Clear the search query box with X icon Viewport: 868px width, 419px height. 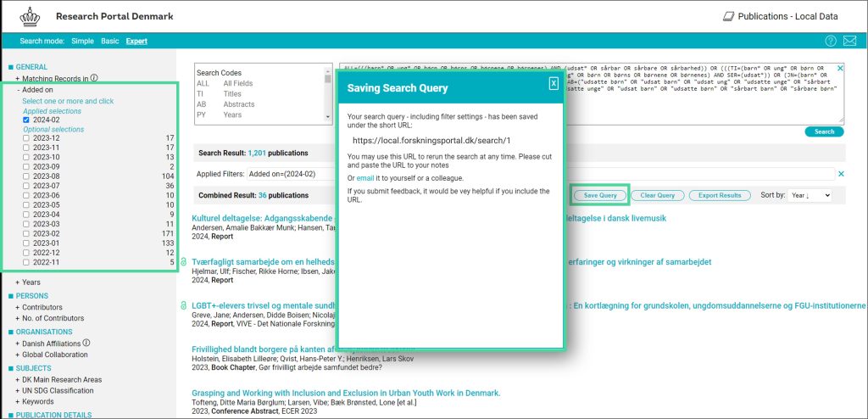coord(840,68)
